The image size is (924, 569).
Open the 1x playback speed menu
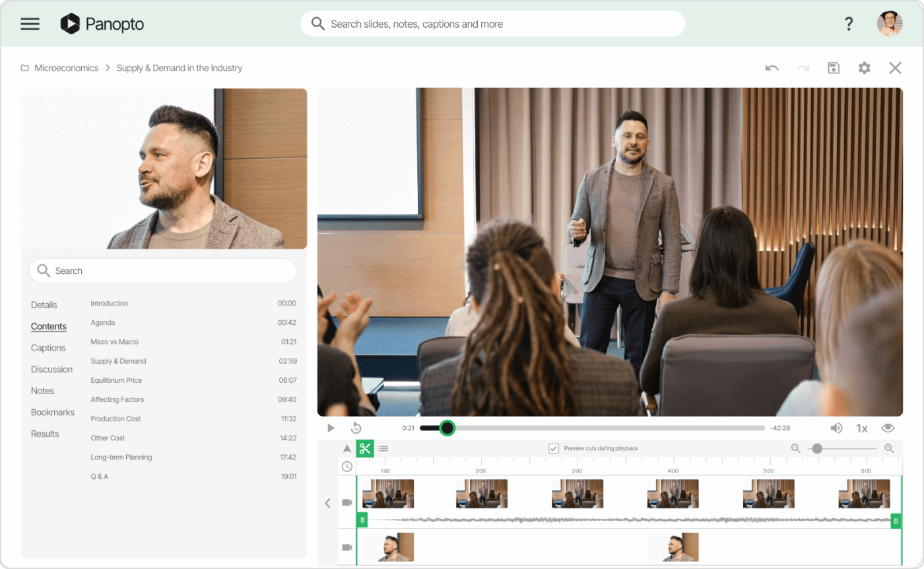coord(861,428)
